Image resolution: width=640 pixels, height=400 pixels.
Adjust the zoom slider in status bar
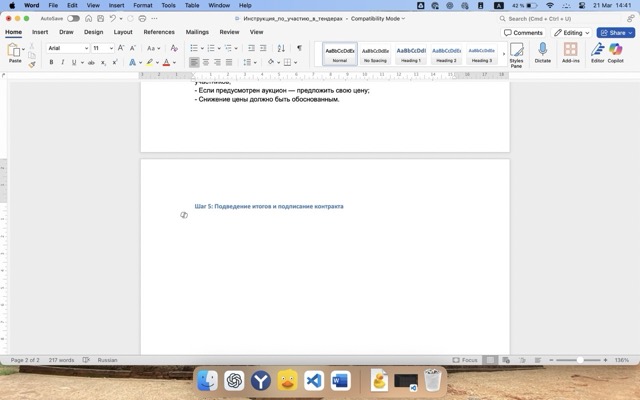pos(580,360)
